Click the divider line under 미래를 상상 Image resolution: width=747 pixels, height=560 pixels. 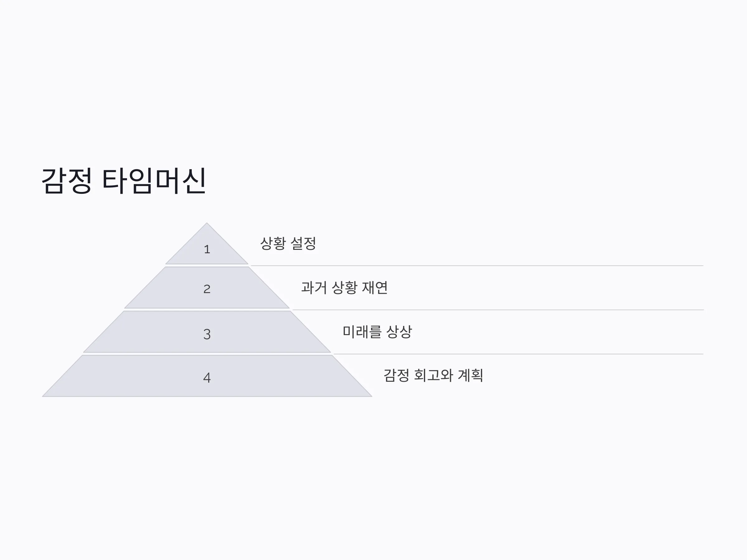(x=518, y=354)
